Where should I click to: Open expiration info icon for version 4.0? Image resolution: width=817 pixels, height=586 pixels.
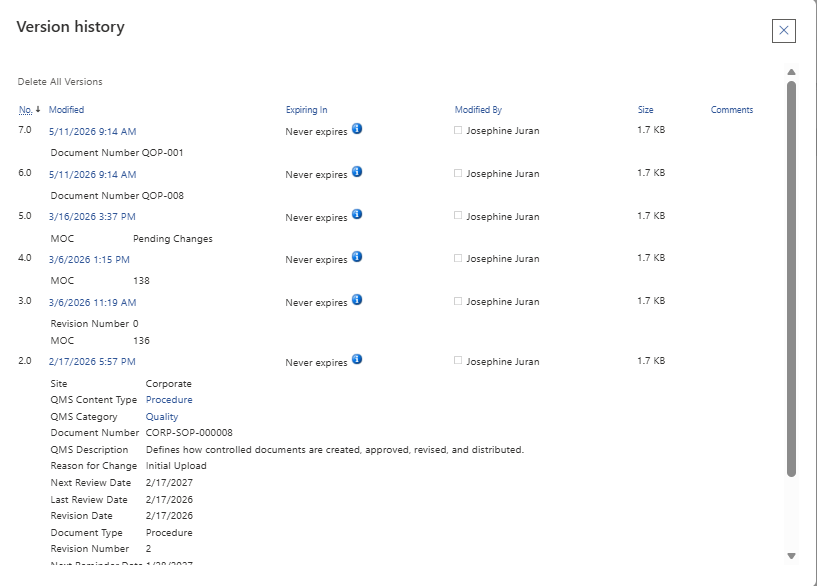point(357,257)
